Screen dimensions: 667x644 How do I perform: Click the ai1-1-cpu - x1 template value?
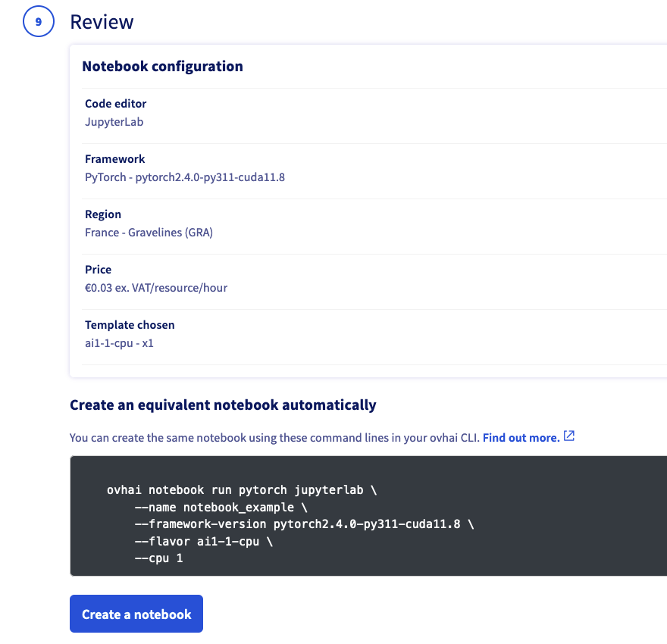pos(119,343)
